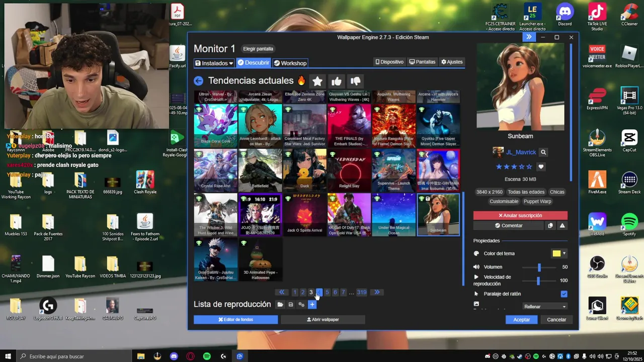Image resolution: width=644 pixels, height=362 pixels.
Task: Jump to first page with double-left arrows
Action: (x=282, y=292)
